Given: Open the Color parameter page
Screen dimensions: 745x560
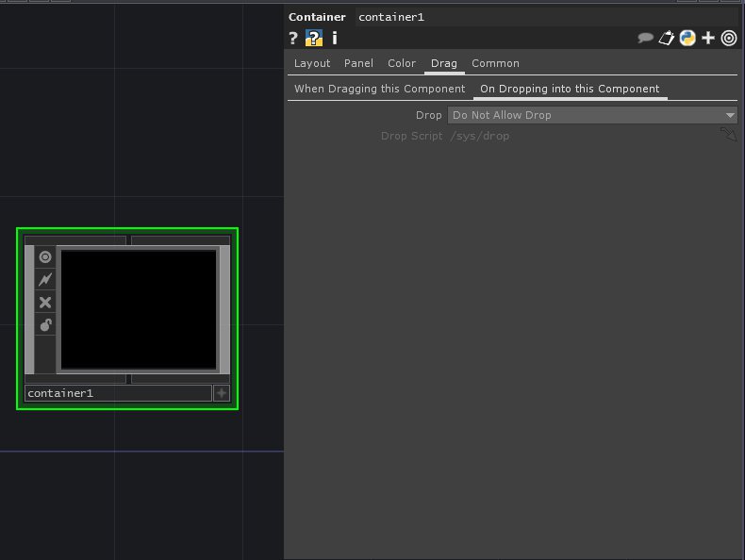Looking at the screenshot, I should (402, 63).
